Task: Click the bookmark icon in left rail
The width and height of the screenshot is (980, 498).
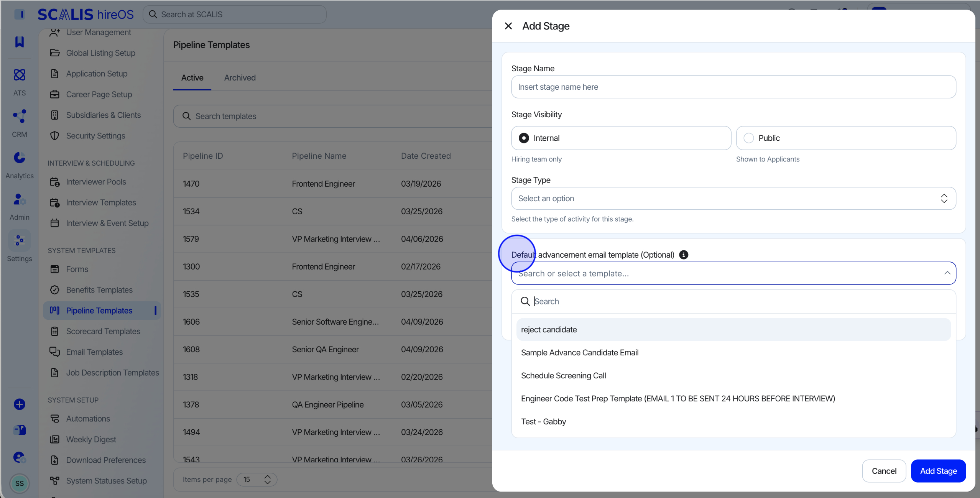Action: [20, 42]
